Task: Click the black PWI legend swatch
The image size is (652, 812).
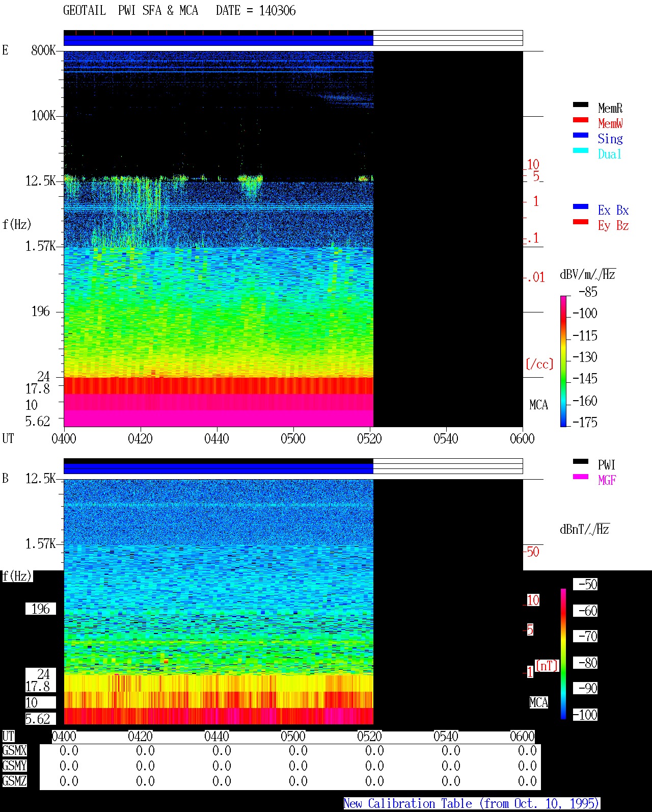Action: pos(581,461)
